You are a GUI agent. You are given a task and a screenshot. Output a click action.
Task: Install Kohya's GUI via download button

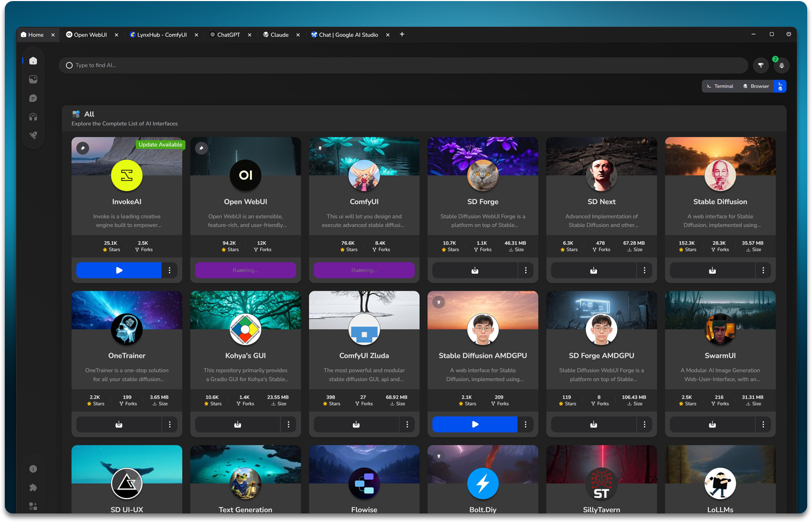point(238,424)
